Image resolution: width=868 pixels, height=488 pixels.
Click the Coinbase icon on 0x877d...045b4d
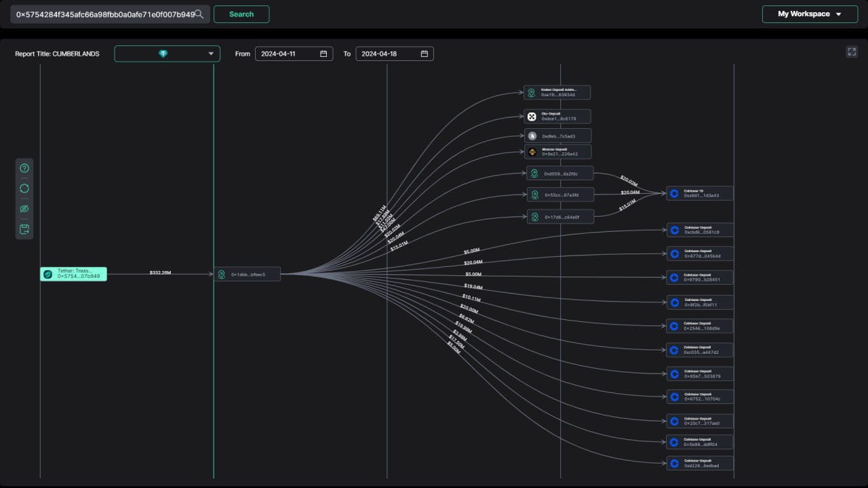tap(674, 254)
